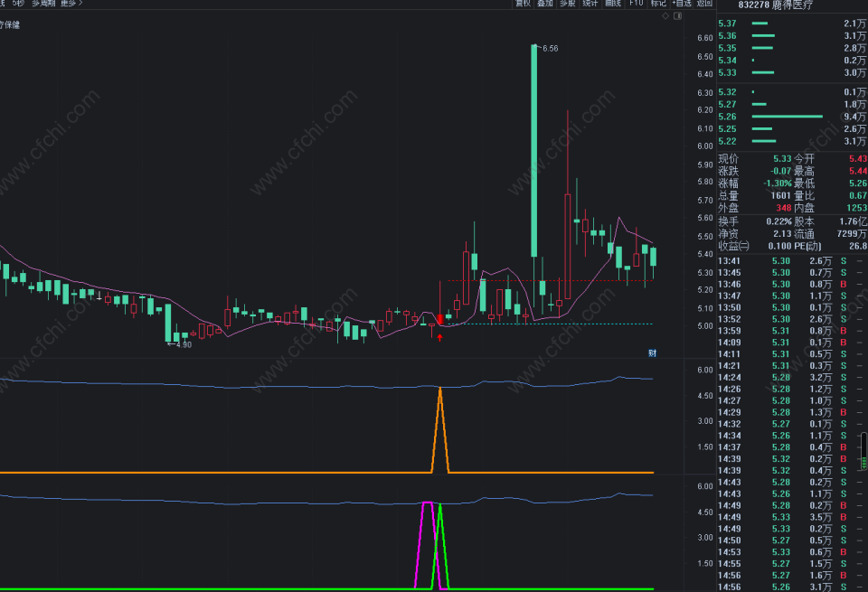
Task: Select bid price row 5.32
Action: (792, 92)
